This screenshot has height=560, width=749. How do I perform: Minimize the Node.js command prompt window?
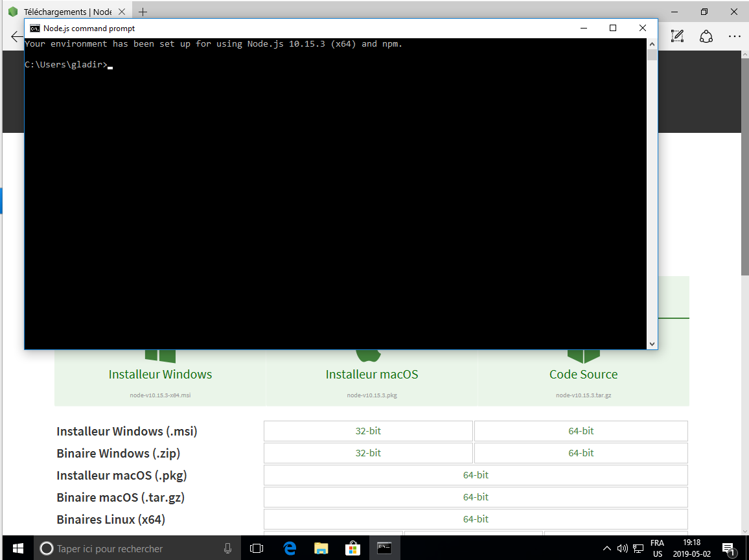click(583, 28)
